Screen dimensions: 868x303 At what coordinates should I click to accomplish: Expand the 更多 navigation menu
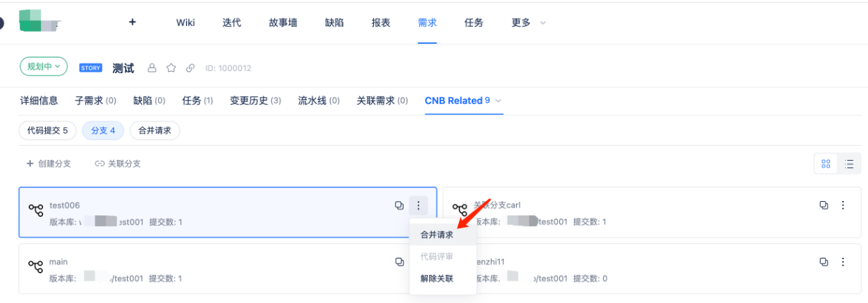tap(528, 22)
